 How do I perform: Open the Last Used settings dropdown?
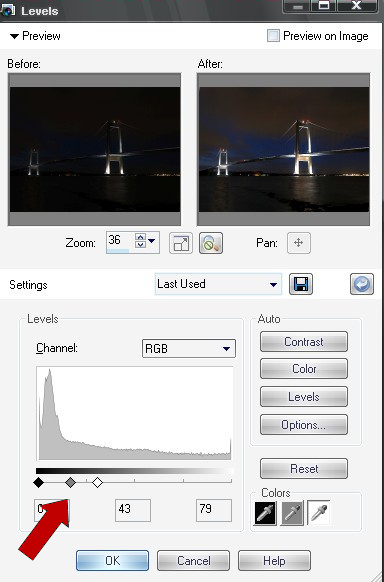point(218,284)
